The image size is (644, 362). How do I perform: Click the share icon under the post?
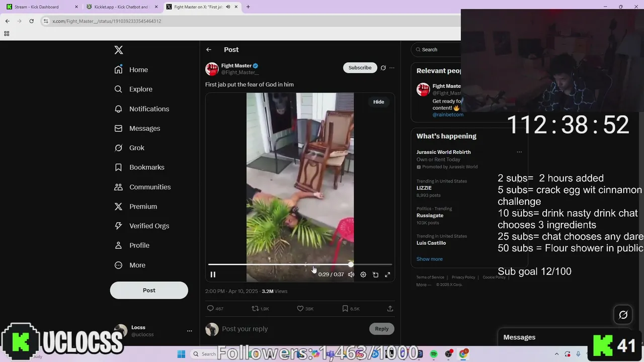(x=390, y=308)
